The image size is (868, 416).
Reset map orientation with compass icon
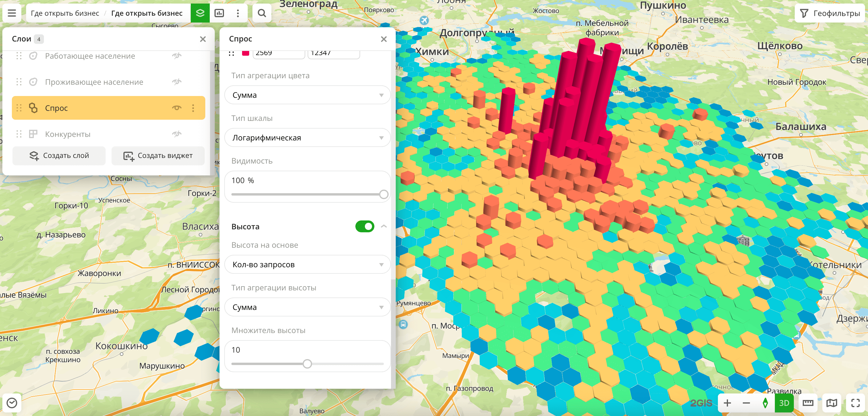[765, 403]
